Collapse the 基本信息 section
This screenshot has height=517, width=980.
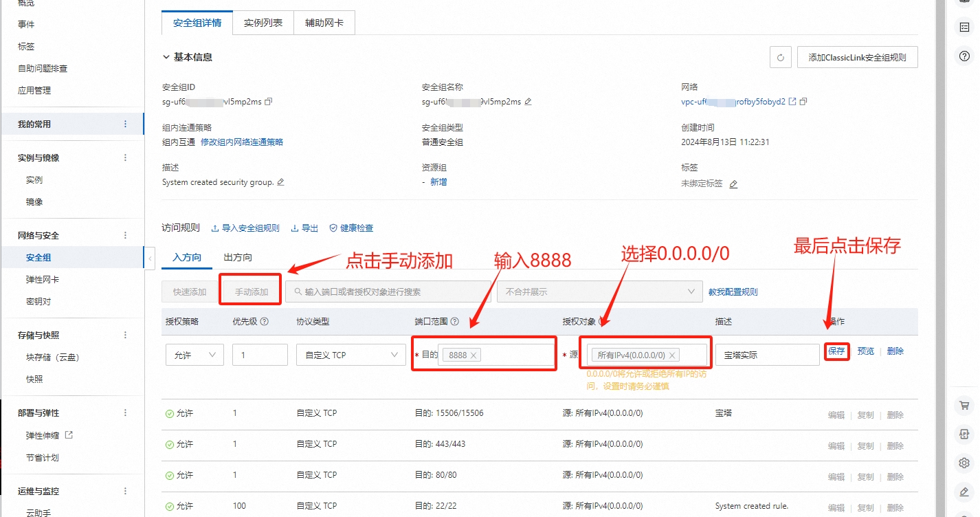[166, 58]
